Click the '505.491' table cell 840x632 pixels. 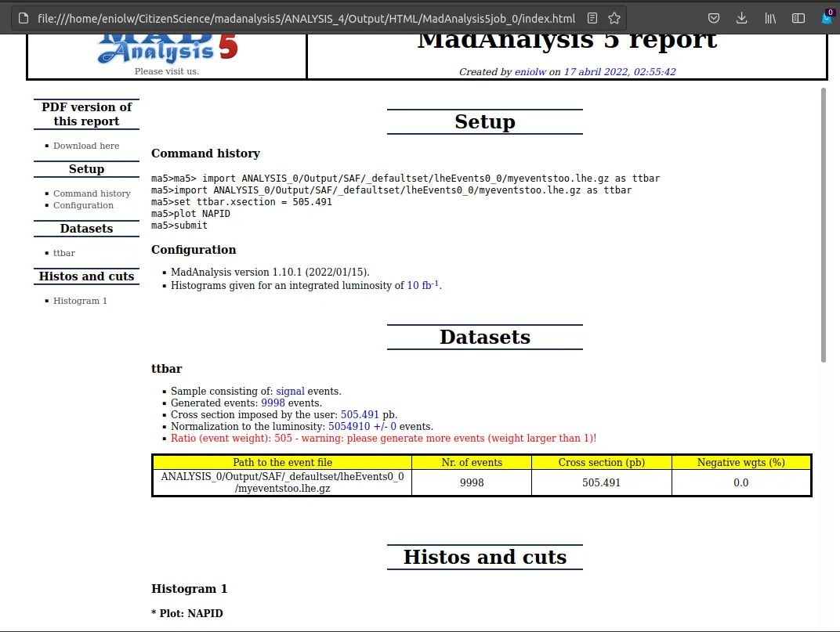[602, 482]
